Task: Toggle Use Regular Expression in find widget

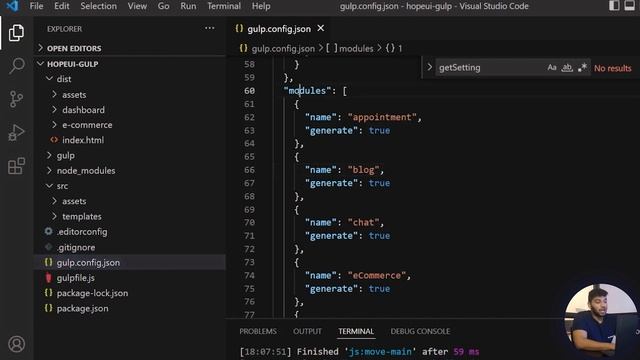Action: pos(582,68)
